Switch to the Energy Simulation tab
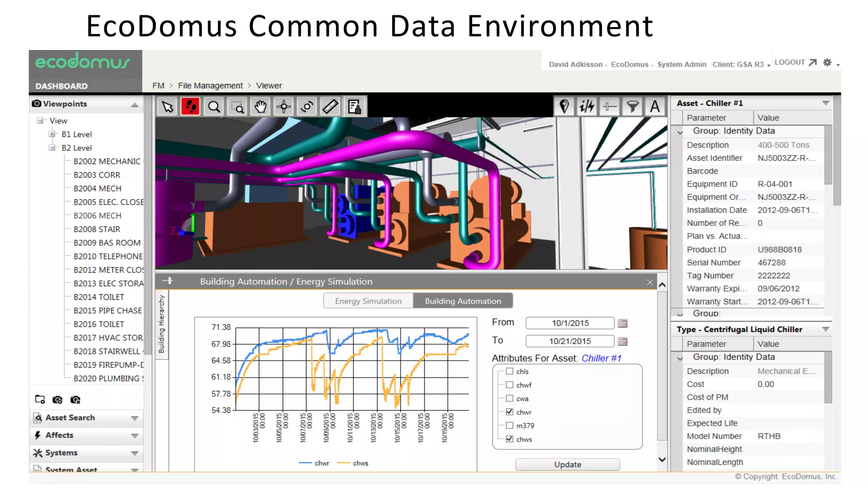Image resolution: width=868 pixels, height=488 pixels. click(x=368, y=301)
